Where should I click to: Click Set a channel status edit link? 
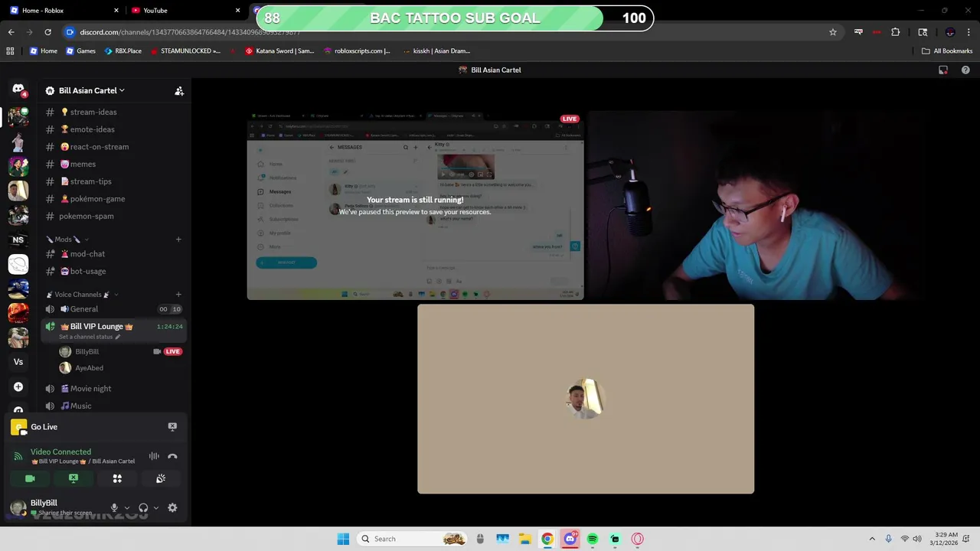90,337
